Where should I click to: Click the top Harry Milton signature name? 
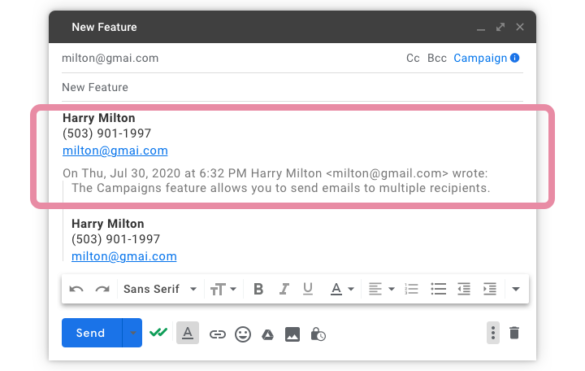(99, 118)
